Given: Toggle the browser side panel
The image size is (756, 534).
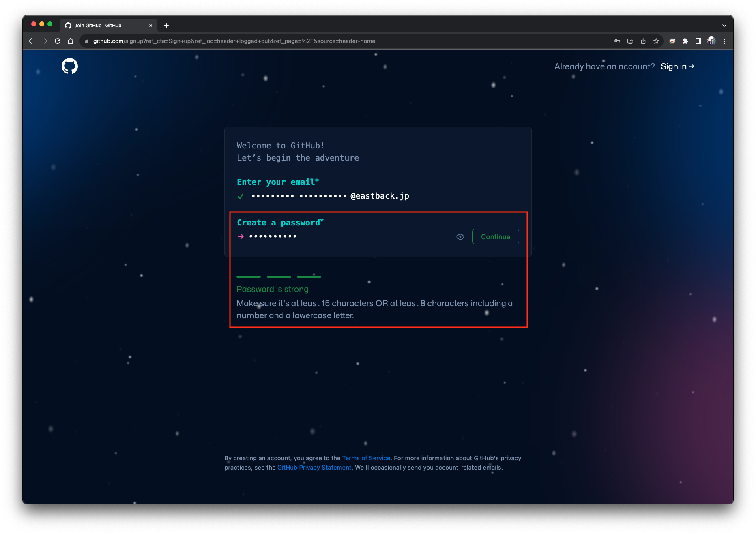Looking at the screenshot, I should click(x=698, y=41).
